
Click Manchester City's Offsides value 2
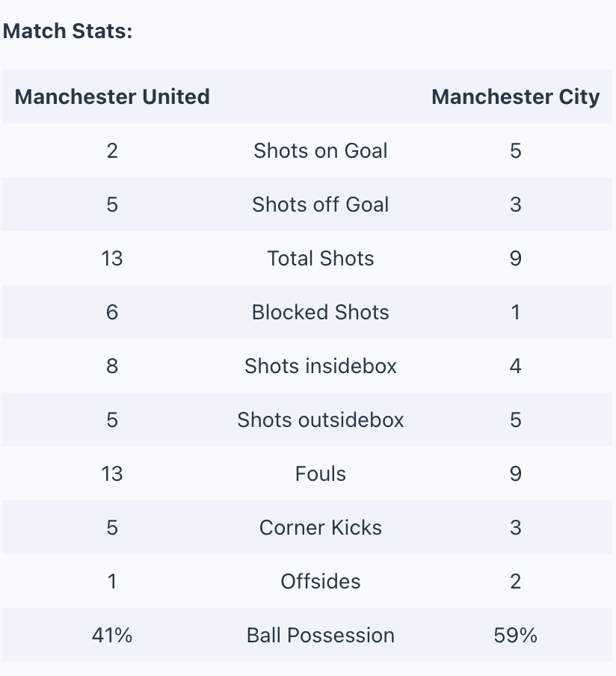point(516,582)
